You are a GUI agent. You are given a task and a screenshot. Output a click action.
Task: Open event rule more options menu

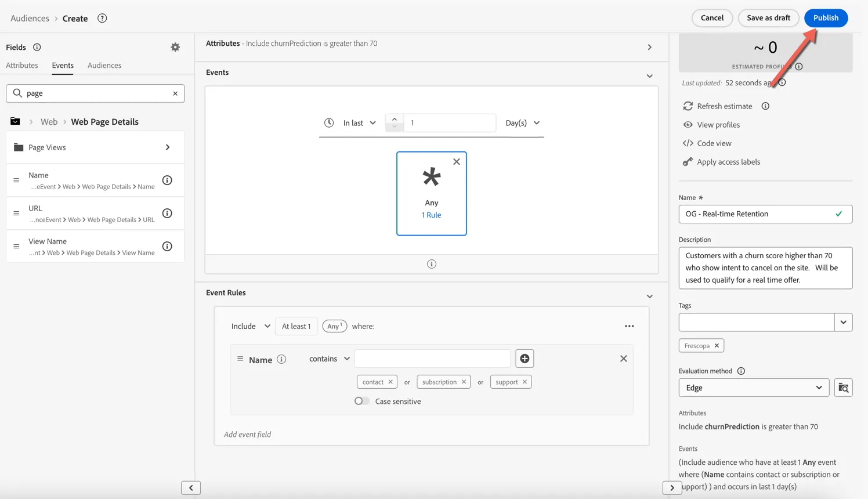point(630,326)
